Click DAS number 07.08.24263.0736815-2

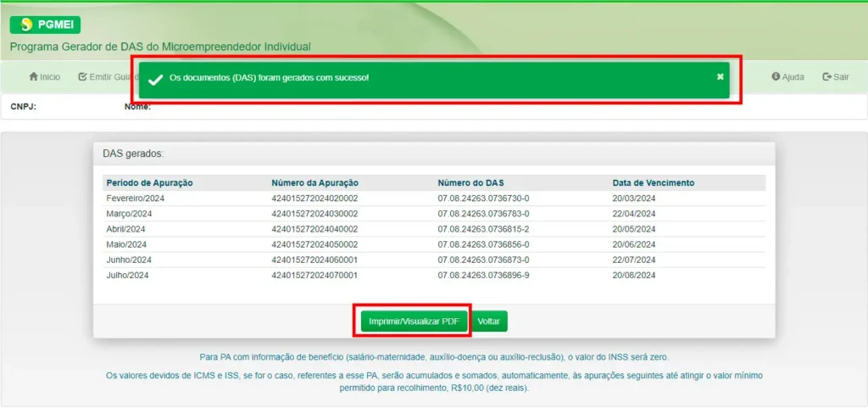(483, 229)
